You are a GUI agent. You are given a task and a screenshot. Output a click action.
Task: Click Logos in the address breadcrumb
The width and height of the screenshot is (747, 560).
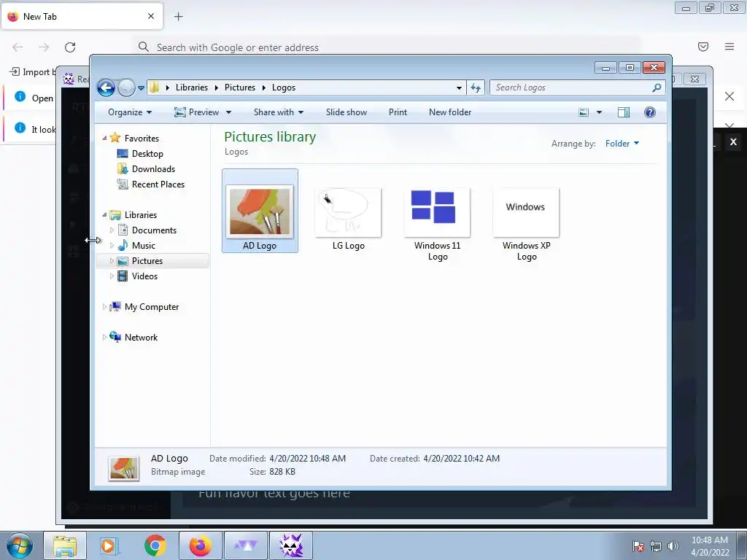pos(284,87)
